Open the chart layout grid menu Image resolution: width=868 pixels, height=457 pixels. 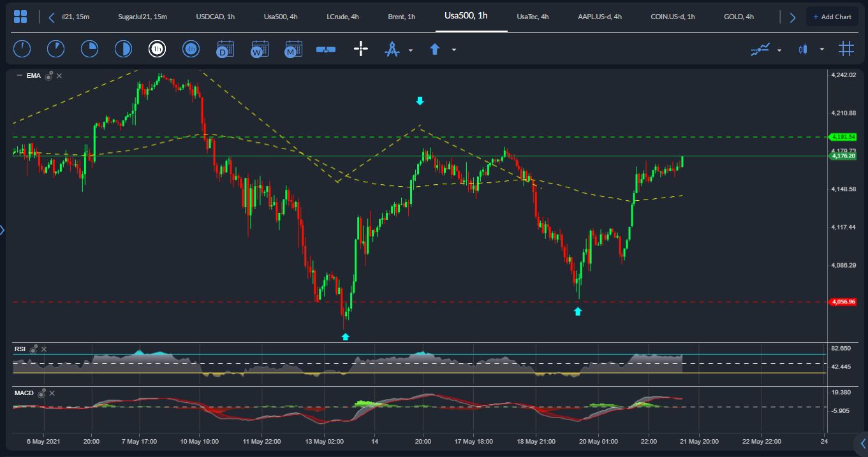pyautogui.click(x=20, y=17)
